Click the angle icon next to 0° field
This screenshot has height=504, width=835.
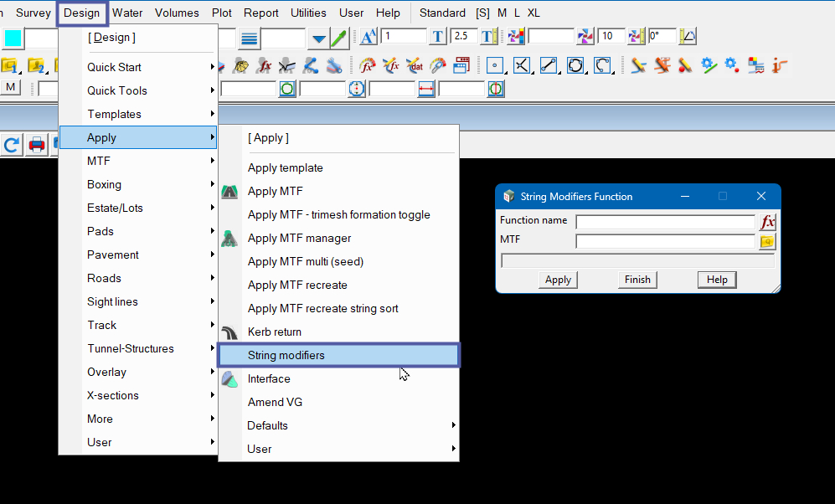[x=688, y=37]
